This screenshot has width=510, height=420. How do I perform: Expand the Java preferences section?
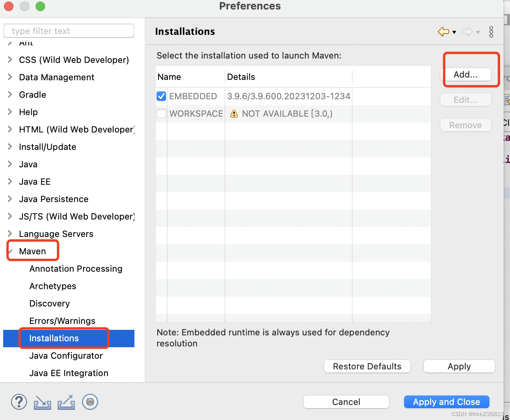pyautogui.click(x=10, y=164)
